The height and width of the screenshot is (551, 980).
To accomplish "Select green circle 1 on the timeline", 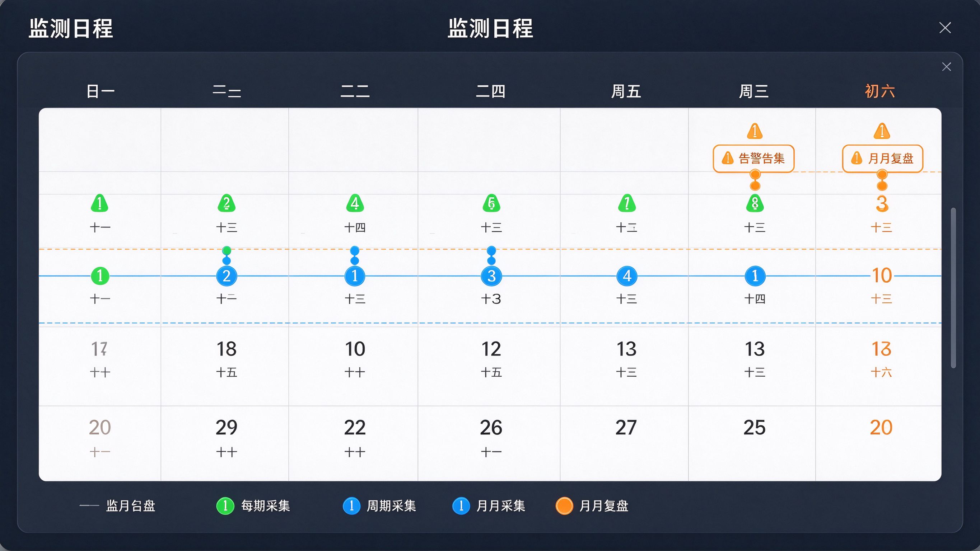I will 100,276.
